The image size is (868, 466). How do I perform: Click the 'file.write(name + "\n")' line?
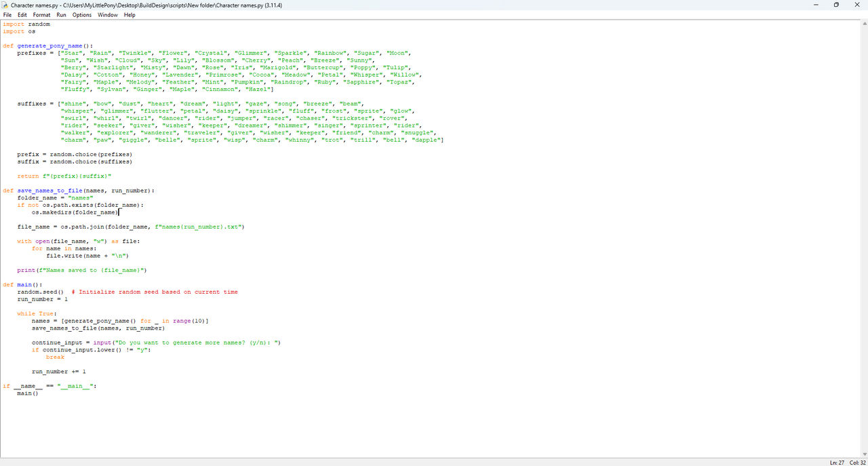point(87,256)
